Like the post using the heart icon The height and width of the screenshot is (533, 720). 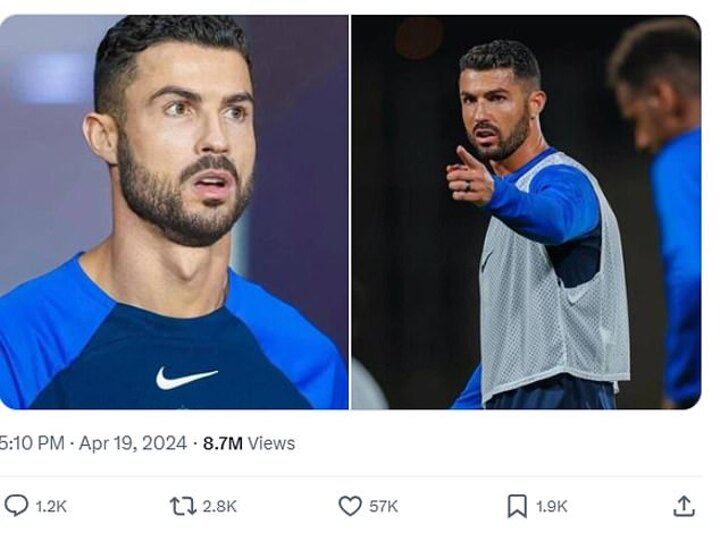[x=349, y=506]
